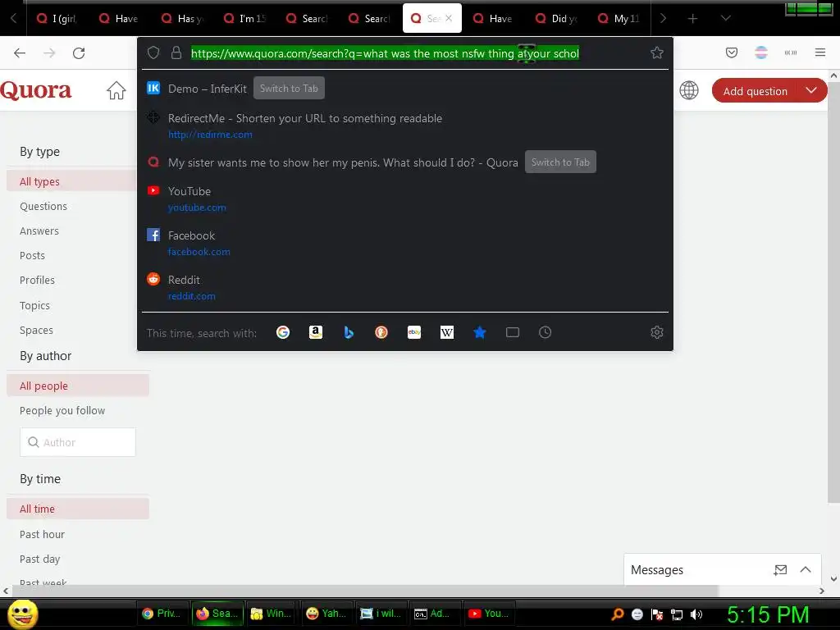Viewport: 840px width, 630px height.
Task: Open the YouTube suggestion
Action: coord(405,199)
